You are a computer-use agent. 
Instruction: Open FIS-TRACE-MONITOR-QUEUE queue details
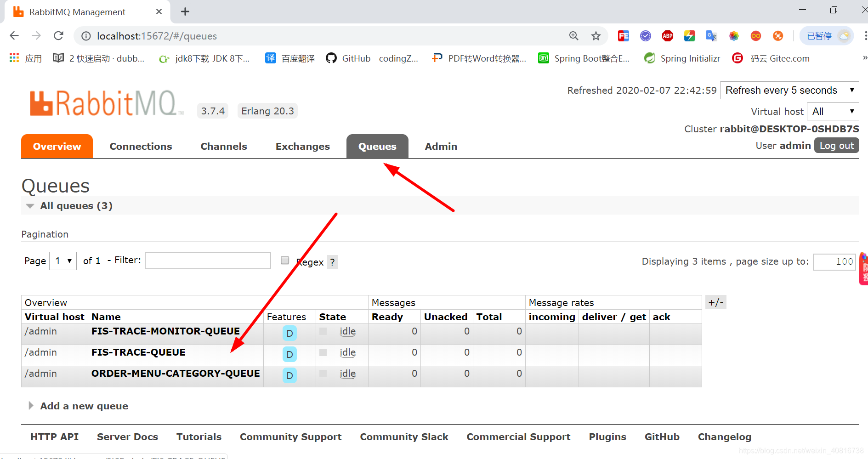pyautogui.click(x=165, y=331)
